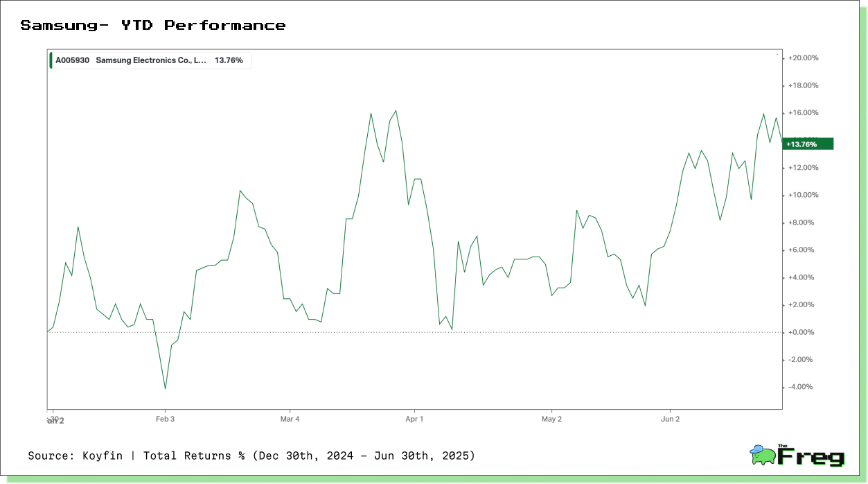Click the green frog mascot icon

[763, 455]
